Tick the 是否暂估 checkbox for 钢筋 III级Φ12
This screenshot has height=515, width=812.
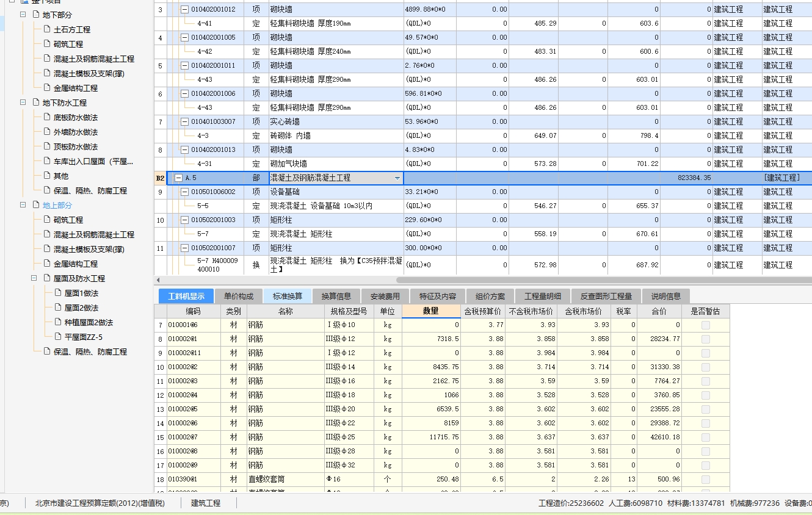point(706,339)
